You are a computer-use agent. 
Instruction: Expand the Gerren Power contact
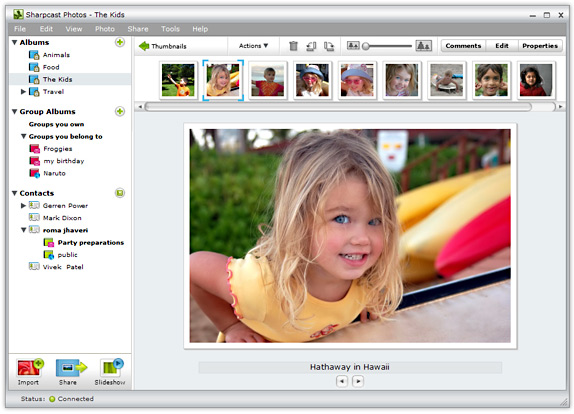pos(23,206)
